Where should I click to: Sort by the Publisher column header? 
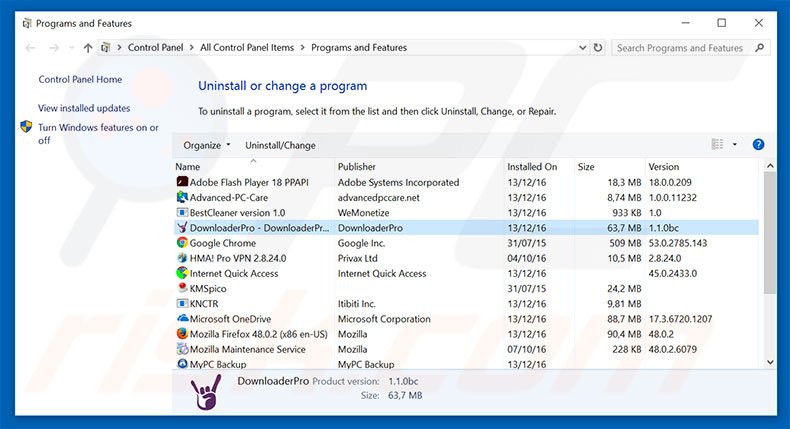tap(419, 166)
